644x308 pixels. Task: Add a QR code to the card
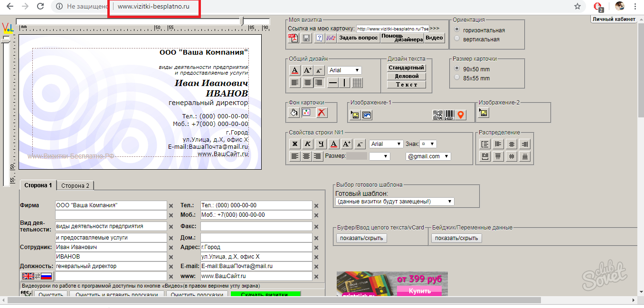[x=438, y=115]
